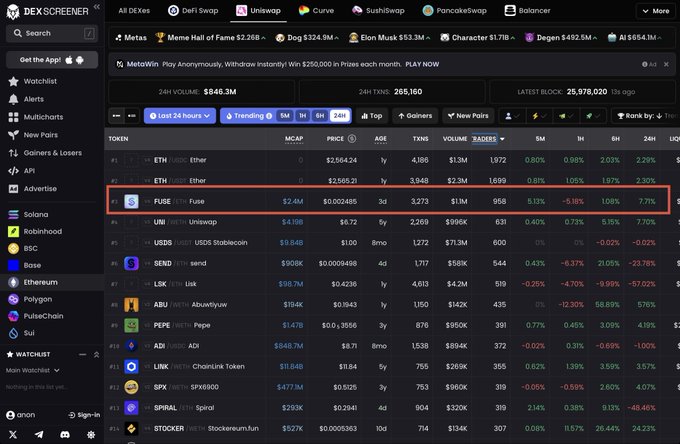This screenshot has width=680, height=444.
Task: Expand Meme Hall of Fame meta
Action: coord(211,38)
